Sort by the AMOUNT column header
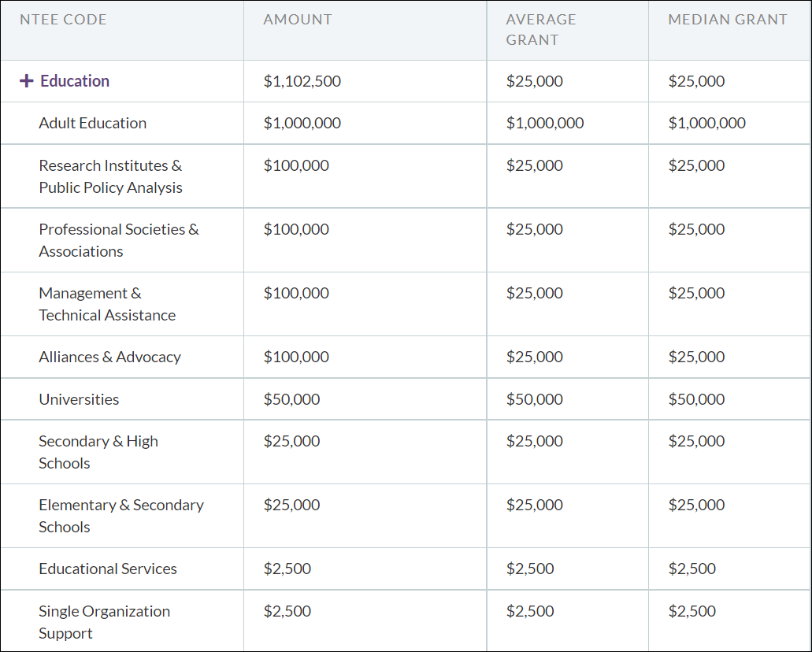Screen dimensions: 812x652 298,20
